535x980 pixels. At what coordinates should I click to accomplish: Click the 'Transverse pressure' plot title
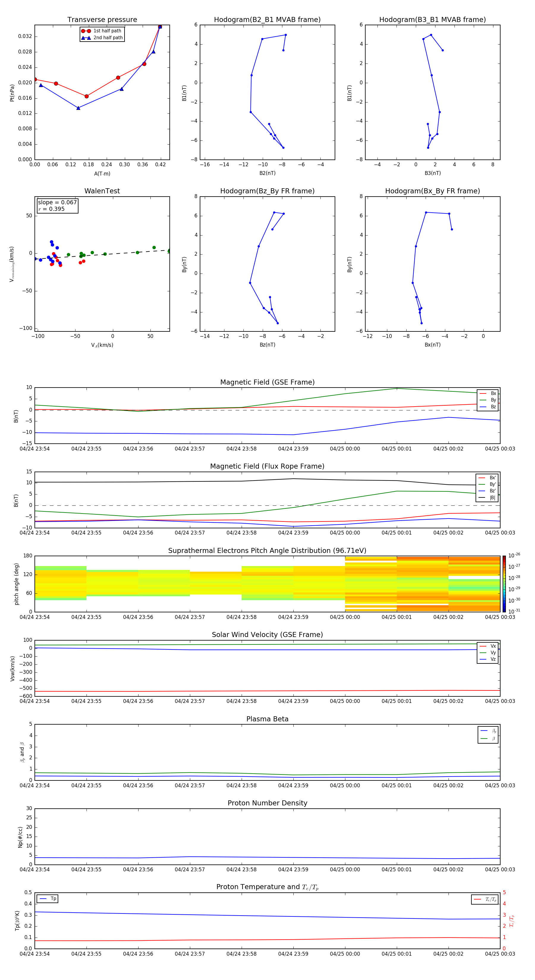coord(102,20)
